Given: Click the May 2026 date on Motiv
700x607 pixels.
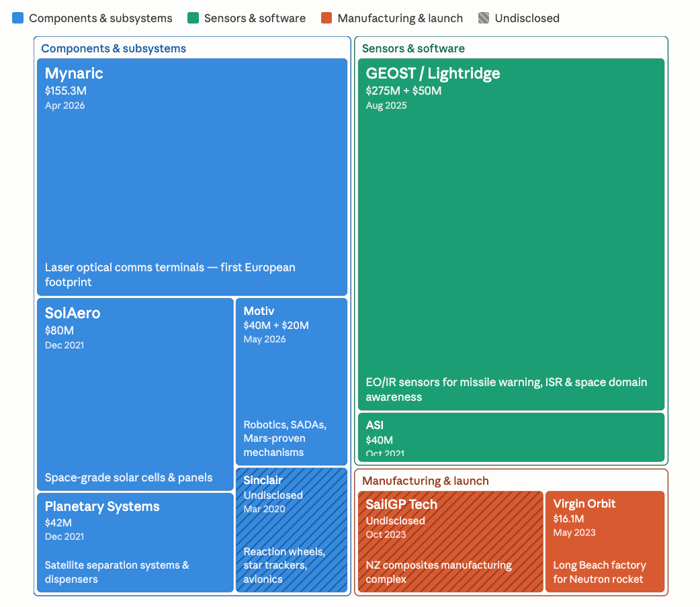Looking at the screenshot, I should click(264, 339).
